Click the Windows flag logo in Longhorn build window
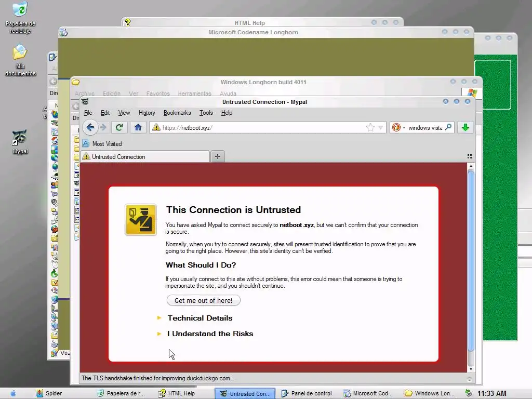 (472, 93)
